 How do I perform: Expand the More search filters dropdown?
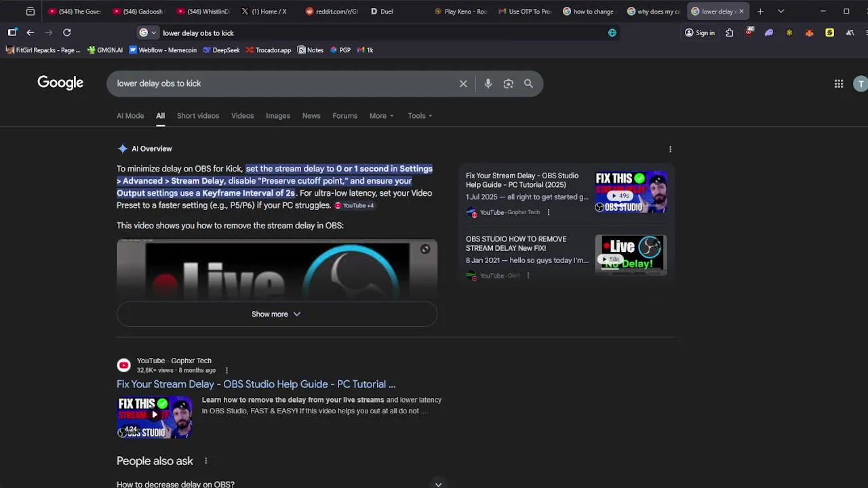tap(381, 116)
